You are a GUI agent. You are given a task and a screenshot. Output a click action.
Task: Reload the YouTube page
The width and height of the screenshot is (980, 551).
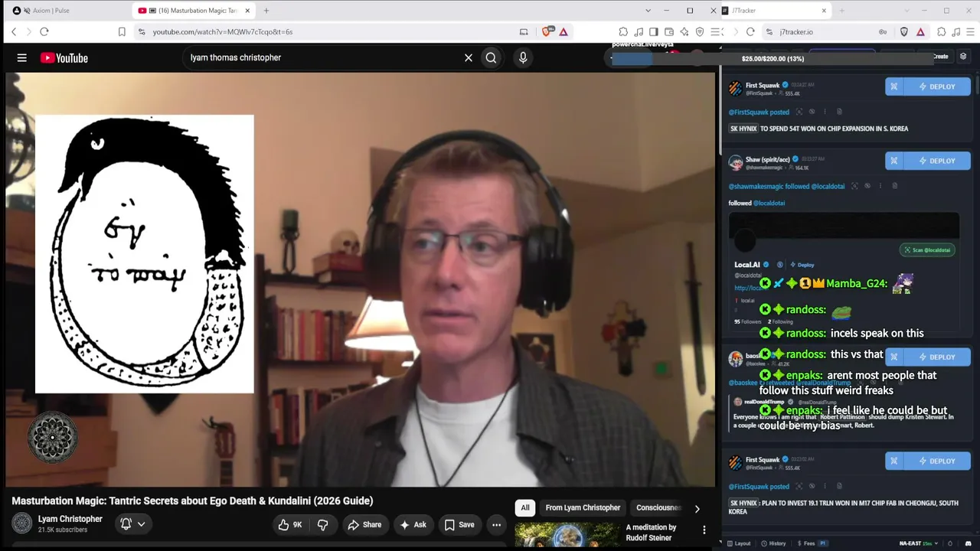44,31
